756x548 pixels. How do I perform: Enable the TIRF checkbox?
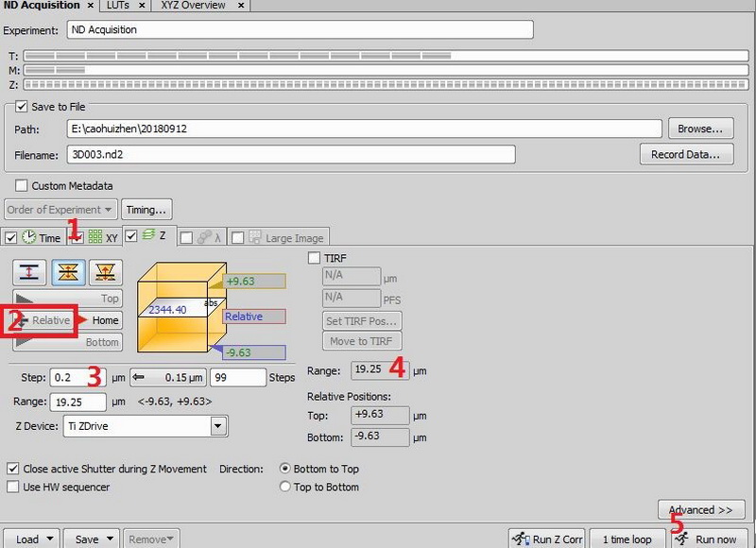[x=314, y=258]
